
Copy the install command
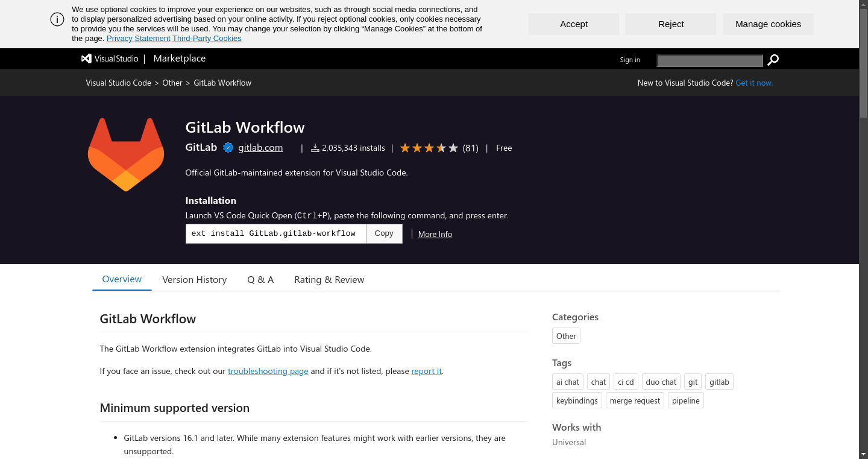(x=384, y=233)
